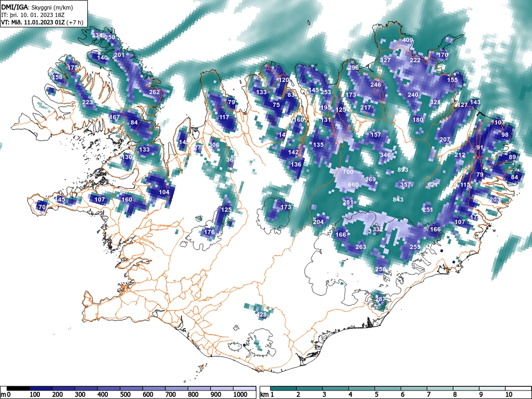This screenshot has width=532, height=399.
Task: Select the 45 visibility label
Action: tap(61, 199)
